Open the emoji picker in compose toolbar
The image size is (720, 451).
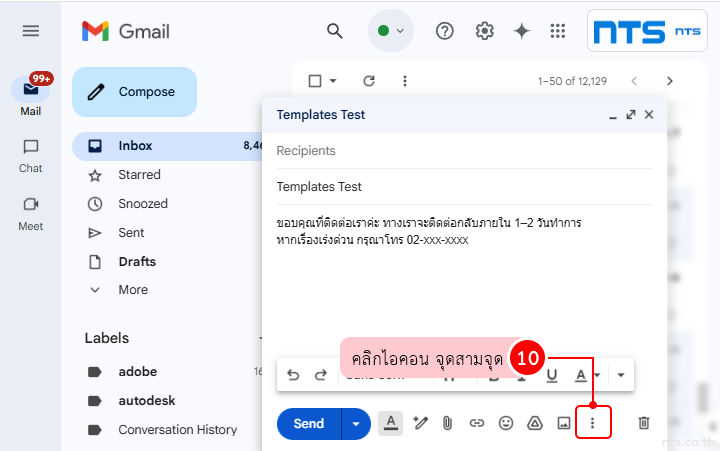click(506, 423)
